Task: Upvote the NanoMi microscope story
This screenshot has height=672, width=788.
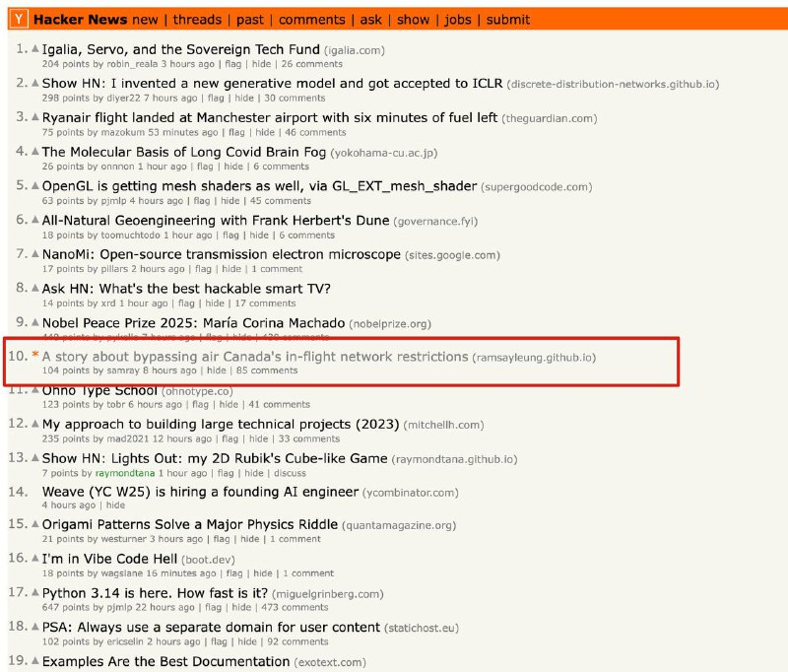Action: click(x=35, y=254)
